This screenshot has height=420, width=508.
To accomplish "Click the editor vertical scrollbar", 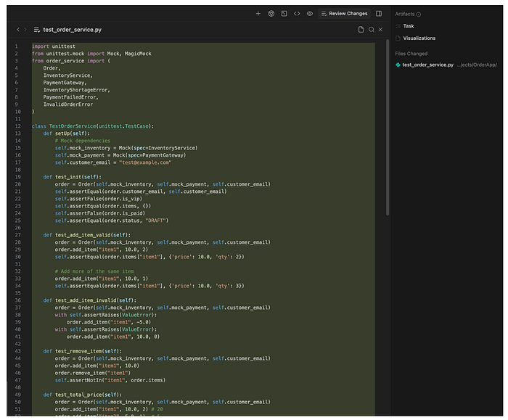I will 388,128.
